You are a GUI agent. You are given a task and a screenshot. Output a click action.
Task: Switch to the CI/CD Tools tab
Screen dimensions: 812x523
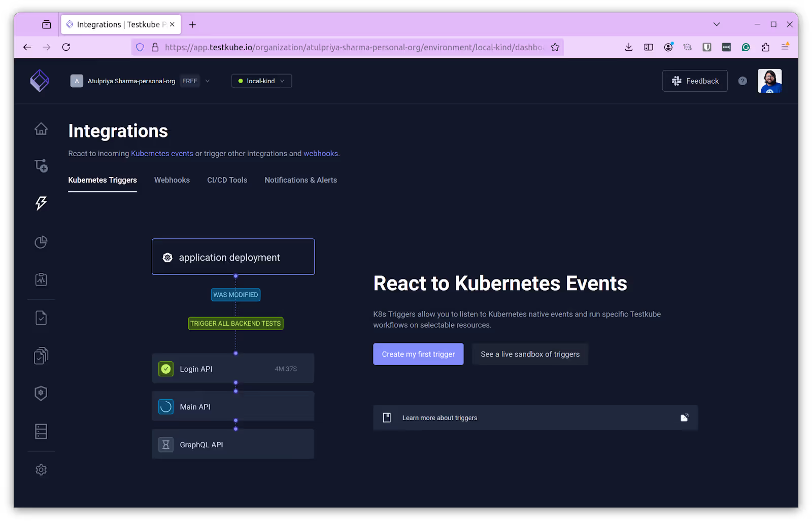click(x=227, y=180)
